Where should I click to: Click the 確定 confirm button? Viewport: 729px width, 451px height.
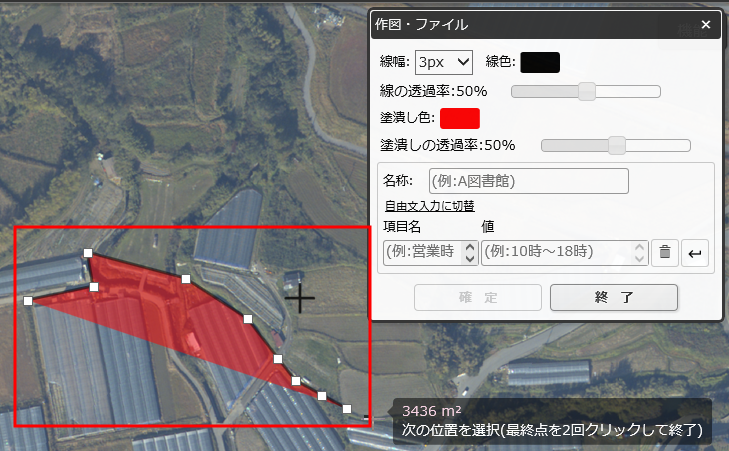(478, 297)
